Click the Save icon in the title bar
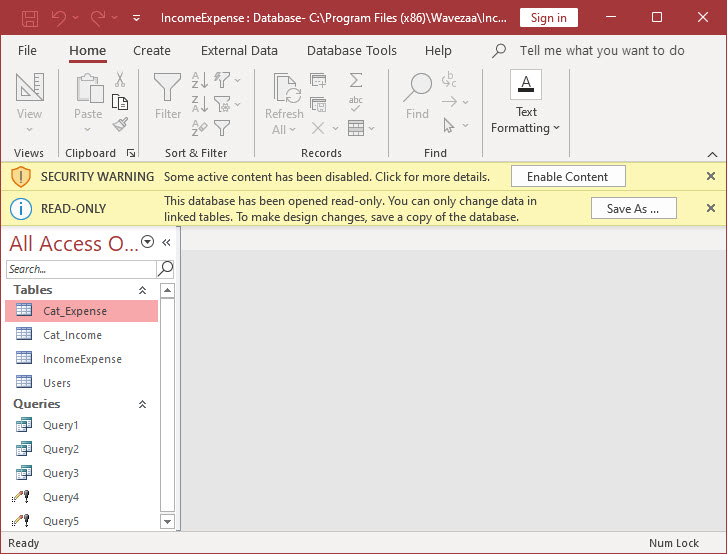 (30, 18)
